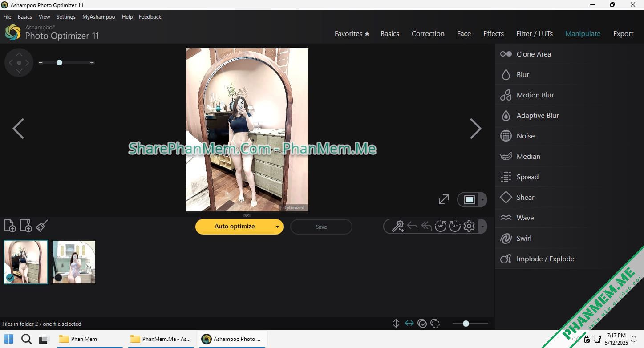Screen dimensions: 644x348
Task: Switch to the Filter / LUTs tab
Action: (535, 34)
